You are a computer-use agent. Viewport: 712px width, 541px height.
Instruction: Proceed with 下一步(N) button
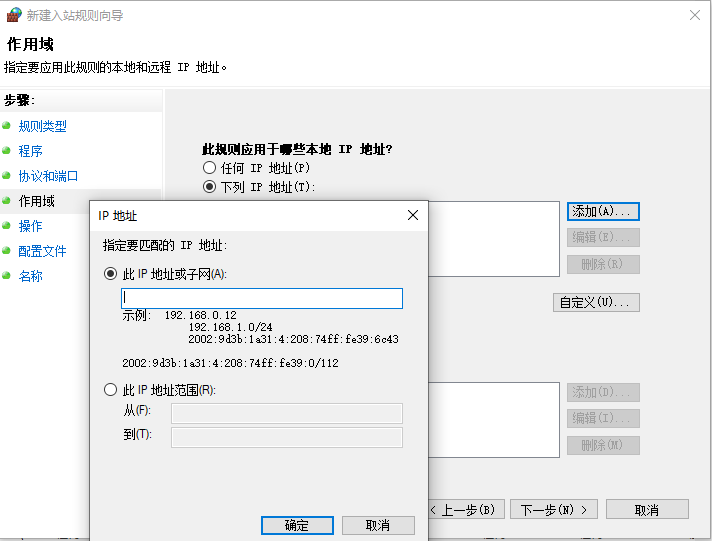tap(554, 509)
